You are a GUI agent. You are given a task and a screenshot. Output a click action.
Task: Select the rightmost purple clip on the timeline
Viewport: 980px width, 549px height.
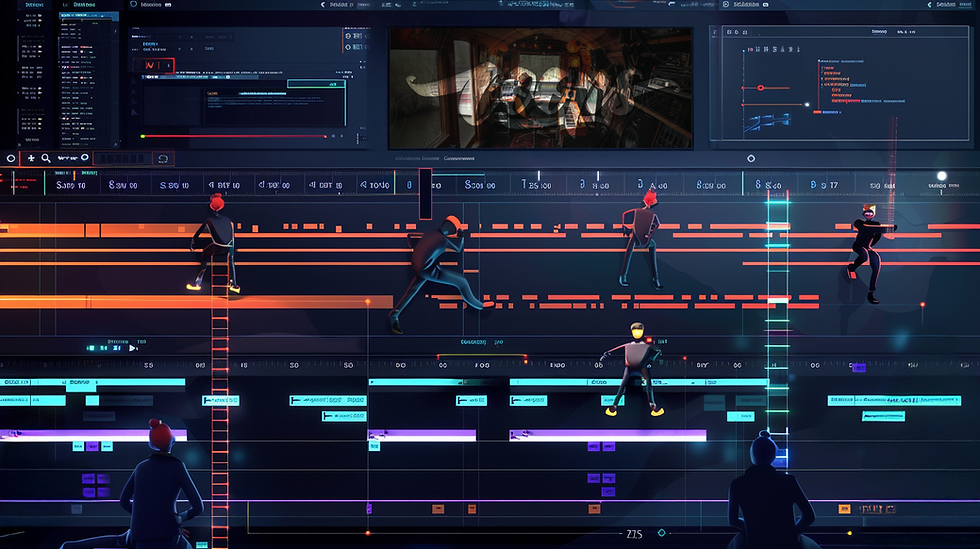pos(608,435)
